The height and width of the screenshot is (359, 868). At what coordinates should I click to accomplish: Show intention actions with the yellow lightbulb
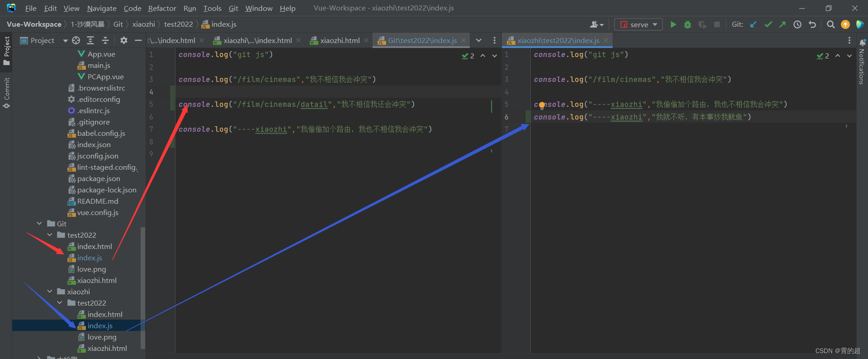(x=542, y=106)
